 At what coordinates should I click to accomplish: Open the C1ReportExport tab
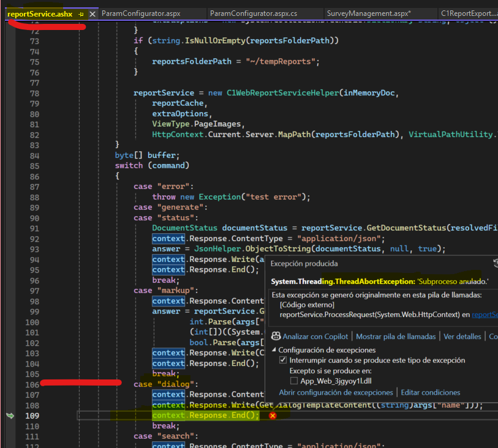[469, 13]
